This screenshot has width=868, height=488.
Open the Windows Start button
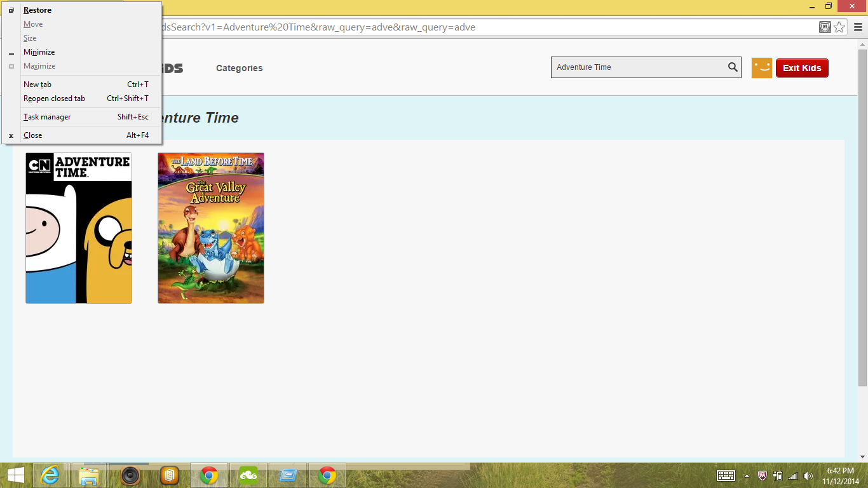point(16,475)
